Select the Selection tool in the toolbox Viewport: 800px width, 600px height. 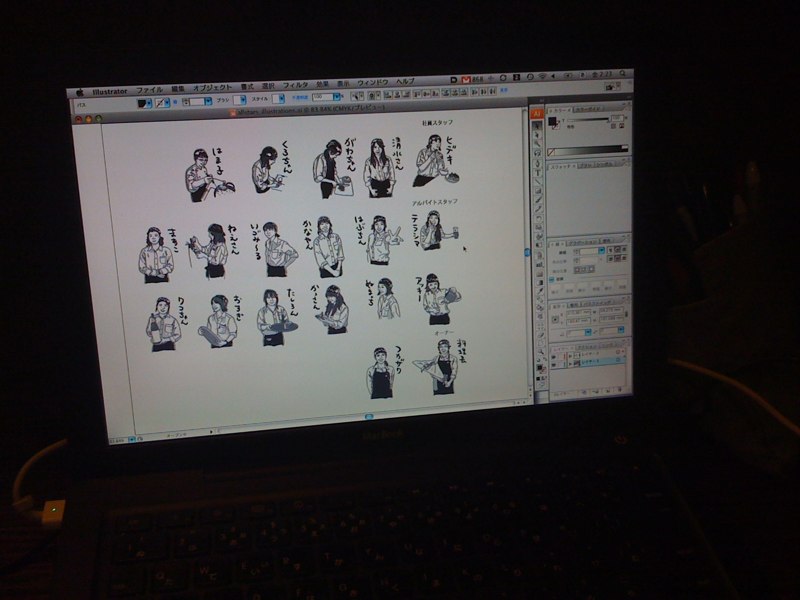(x=536, y=127)
